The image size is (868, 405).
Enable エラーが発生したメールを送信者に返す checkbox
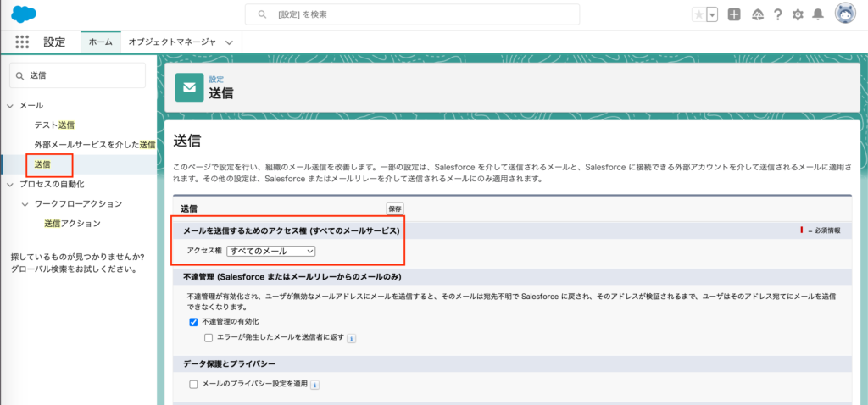point(209,337)
